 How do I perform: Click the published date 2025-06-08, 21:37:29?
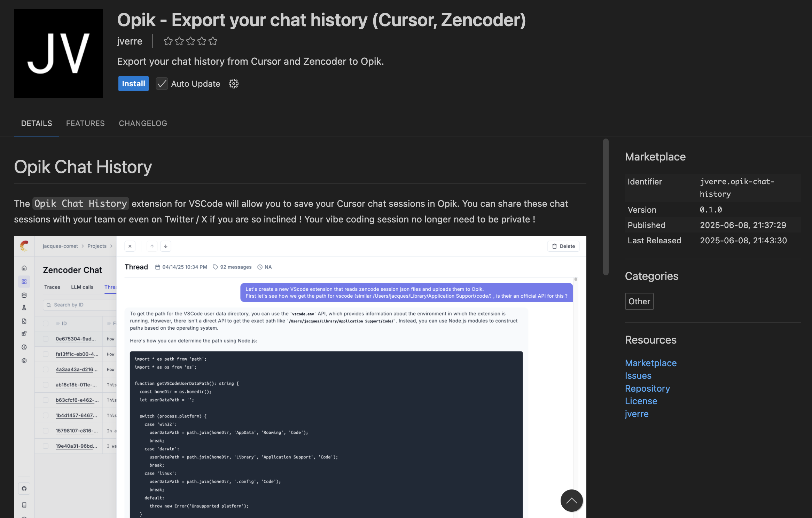click(743, 225)
